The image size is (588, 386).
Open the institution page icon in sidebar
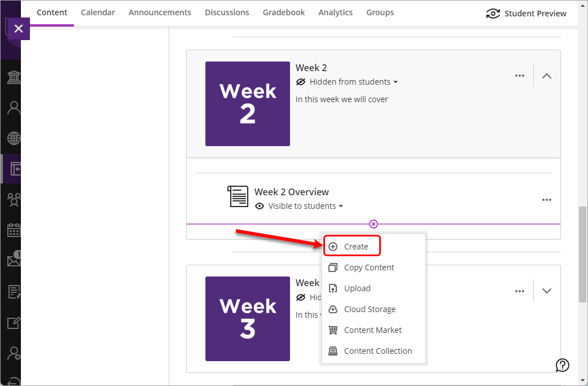12,77
